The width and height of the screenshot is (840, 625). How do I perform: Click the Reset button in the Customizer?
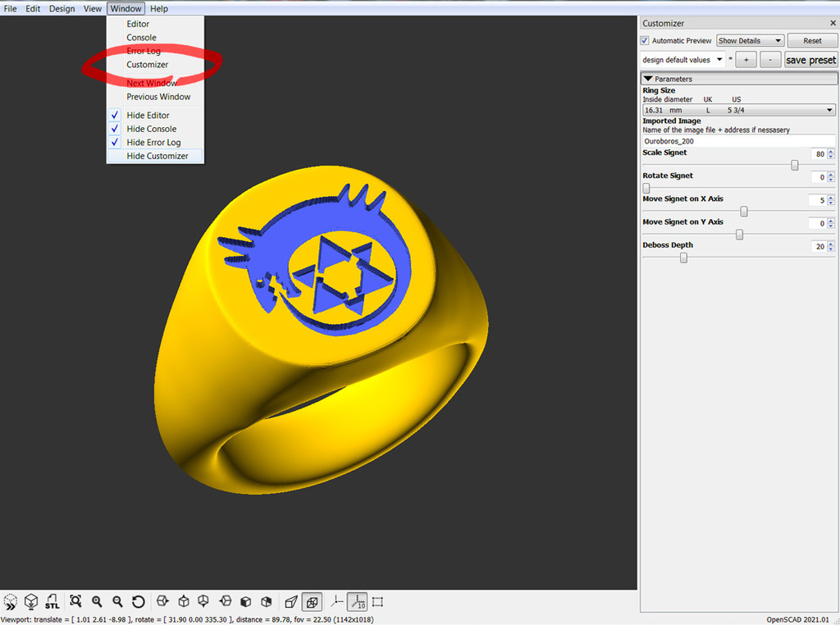812,40
